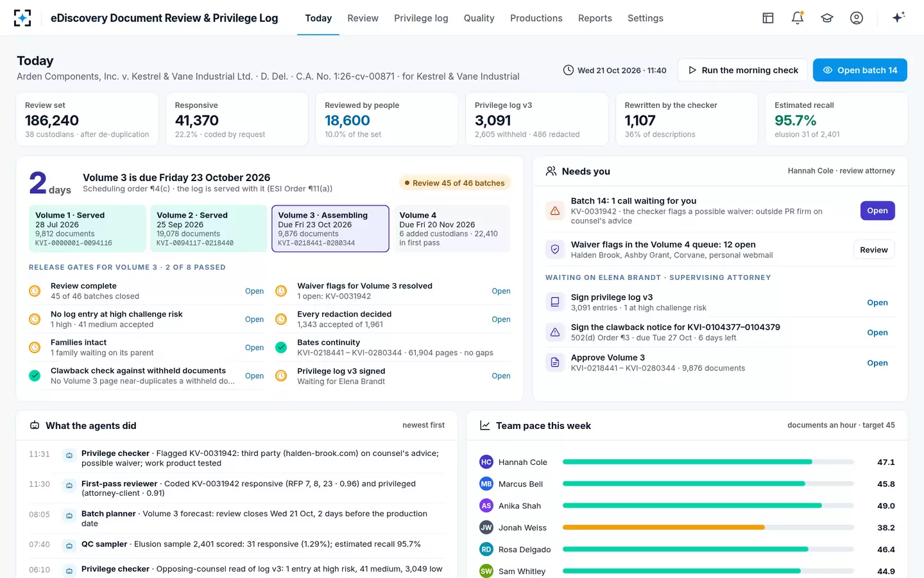Screen dimensions: 924x578
Task: Open notifications bell icon
Action: (x=798, y=18)
